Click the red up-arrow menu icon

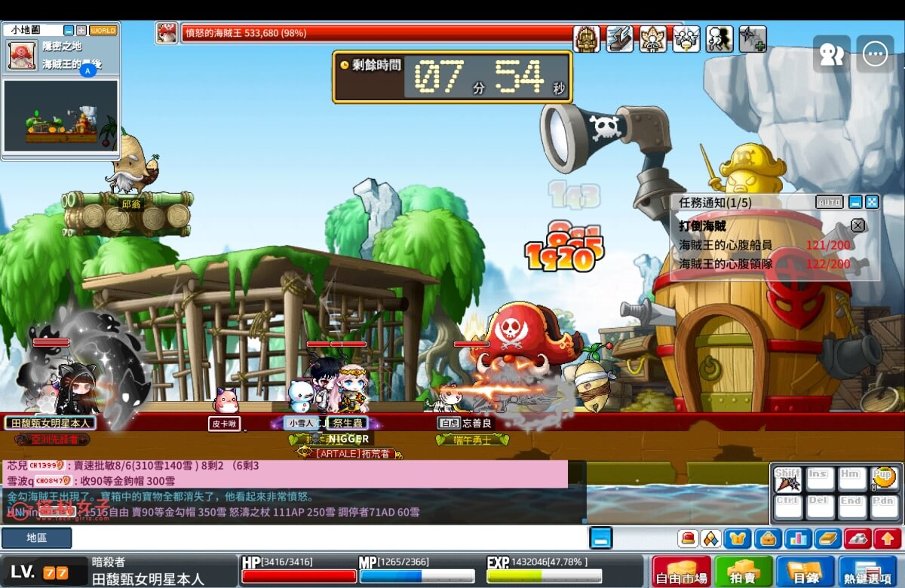pyautogui.click(x=886, y=539)
